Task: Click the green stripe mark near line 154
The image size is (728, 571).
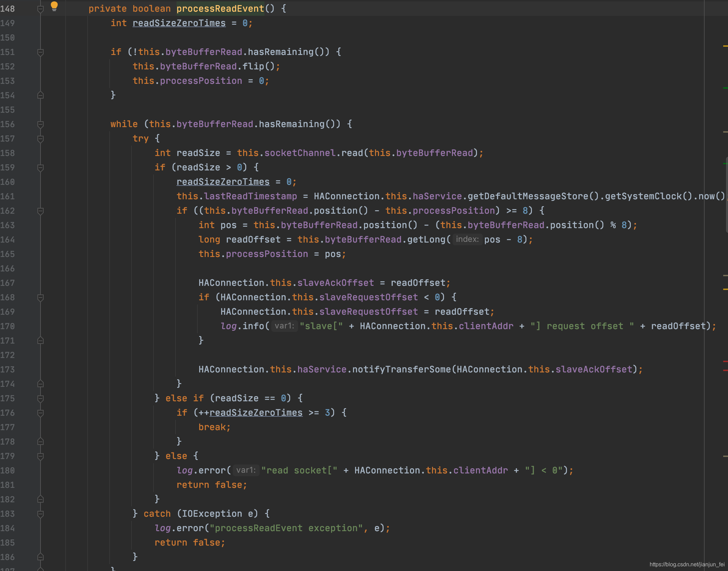Action: click(725, 88)
